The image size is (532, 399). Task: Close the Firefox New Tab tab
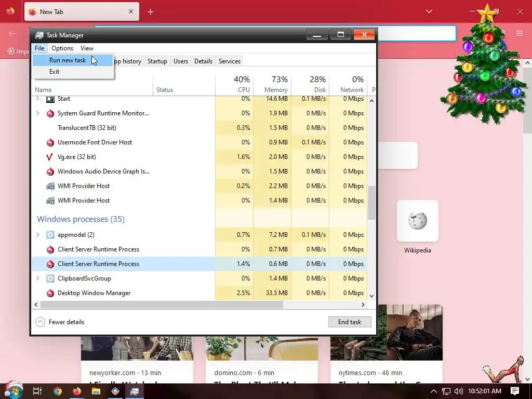pos(131,11)
